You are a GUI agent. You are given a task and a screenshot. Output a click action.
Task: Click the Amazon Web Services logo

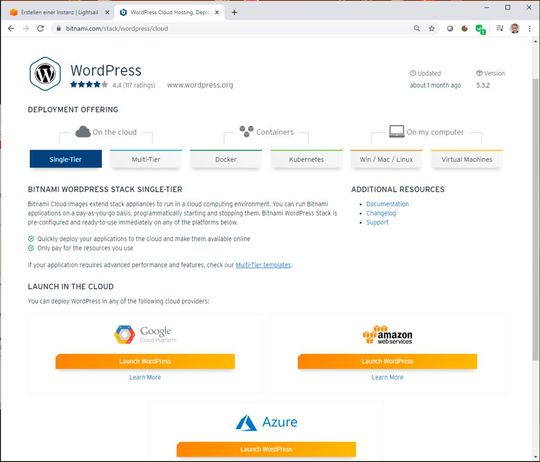coord(387,335)
